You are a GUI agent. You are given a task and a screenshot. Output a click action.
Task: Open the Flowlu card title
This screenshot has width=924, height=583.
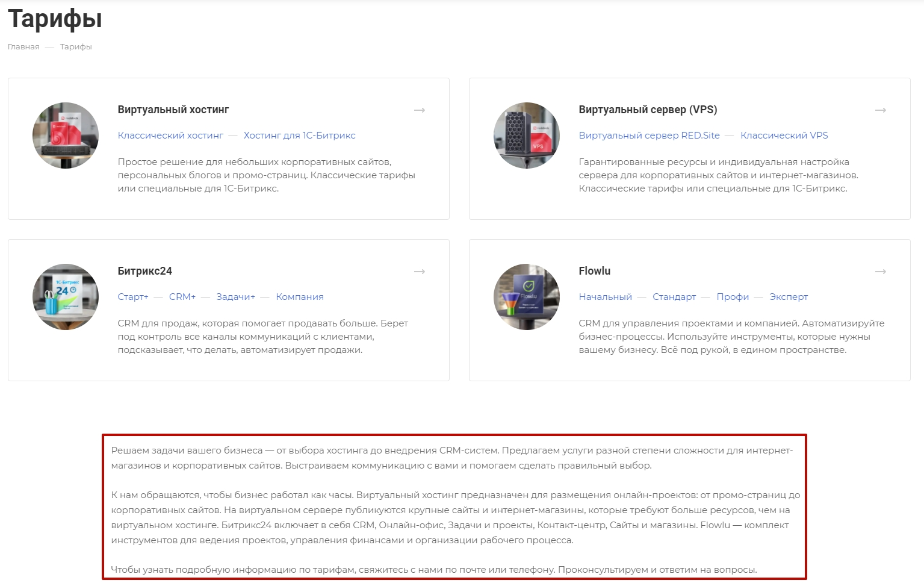click(595, 271)
